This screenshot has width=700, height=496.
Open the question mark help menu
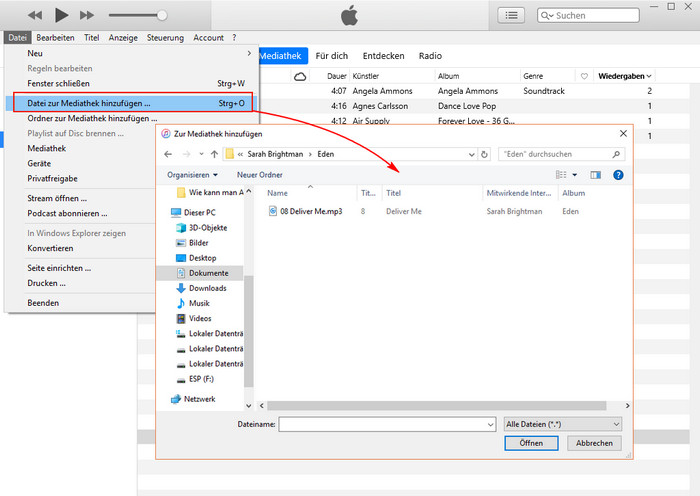[234, 38]
